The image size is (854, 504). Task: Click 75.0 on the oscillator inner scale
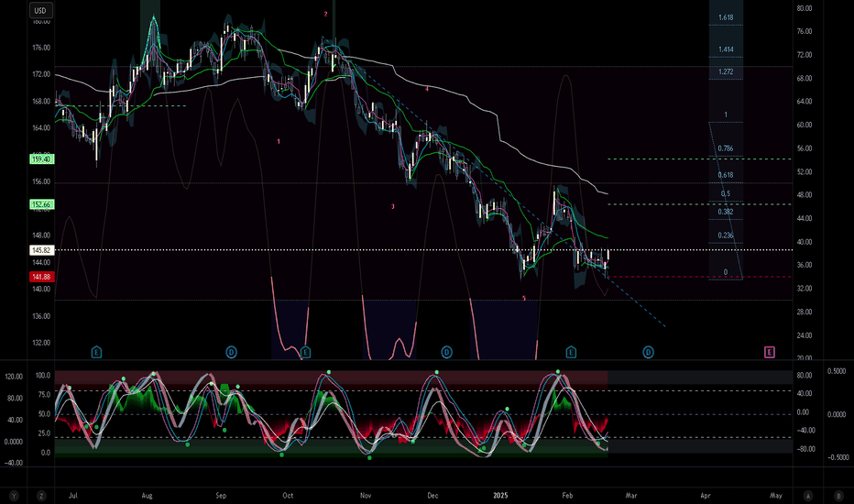(x=44, y=394)
